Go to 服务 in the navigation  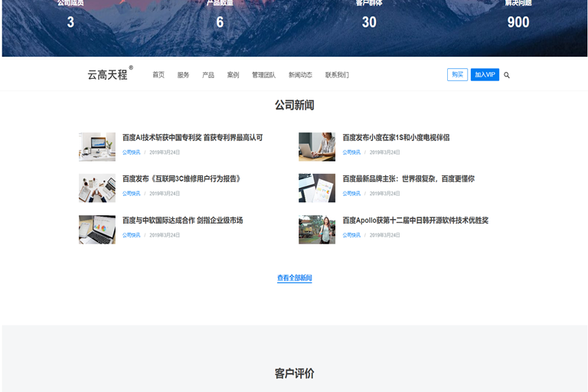coord(183,75)
